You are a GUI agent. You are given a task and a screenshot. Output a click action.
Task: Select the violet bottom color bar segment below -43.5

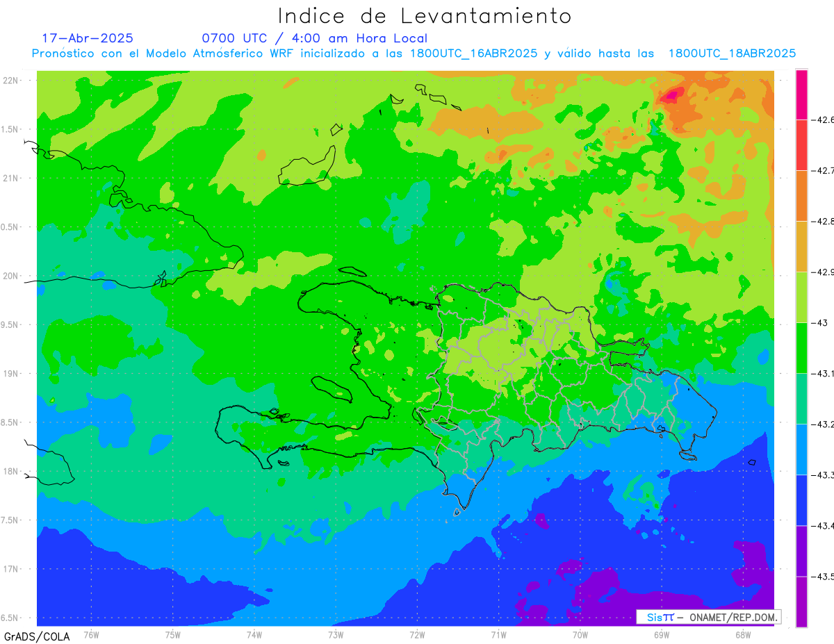click(x=801, y=601)
